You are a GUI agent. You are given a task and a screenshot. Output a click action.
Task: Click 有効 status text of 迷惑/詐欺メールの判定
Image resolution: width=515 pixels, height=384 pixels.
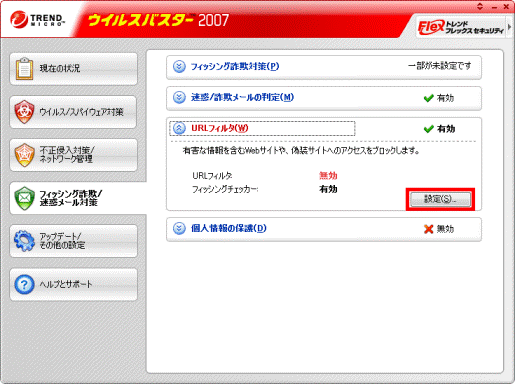tap(445, 98)
